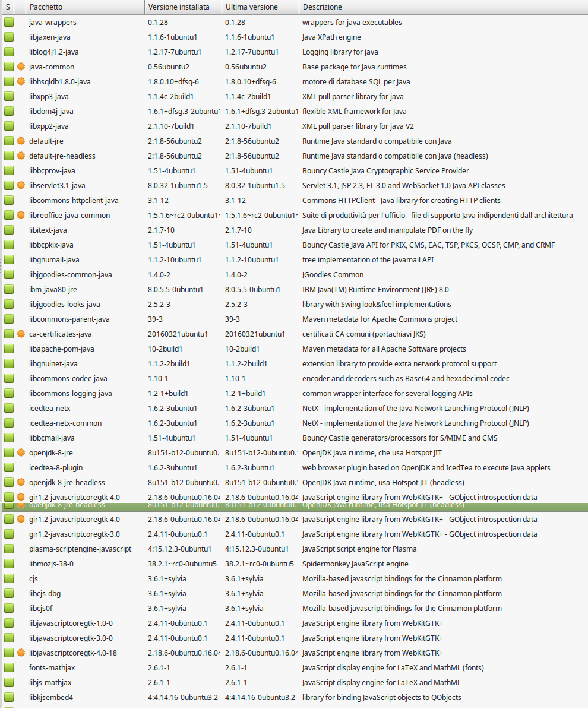
Task: Click the status box for libkjsembed4
Action: coord(9,697)
